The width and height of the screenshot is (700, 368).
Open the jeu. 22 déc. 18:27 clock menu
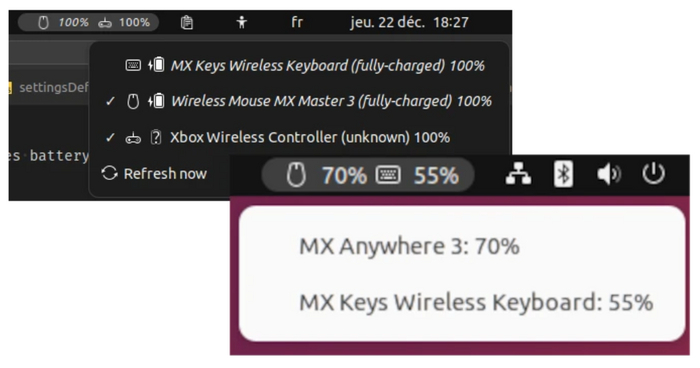pos(409,22)
